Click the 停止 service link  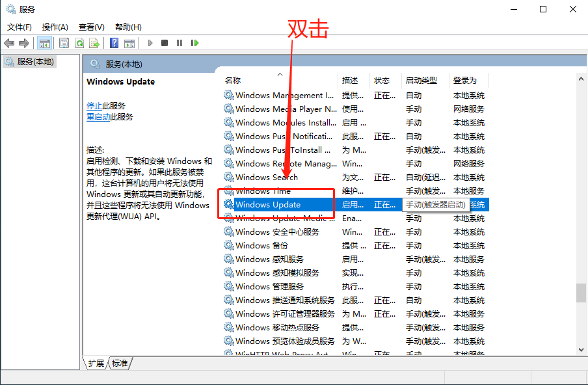(x=94, y=106)
